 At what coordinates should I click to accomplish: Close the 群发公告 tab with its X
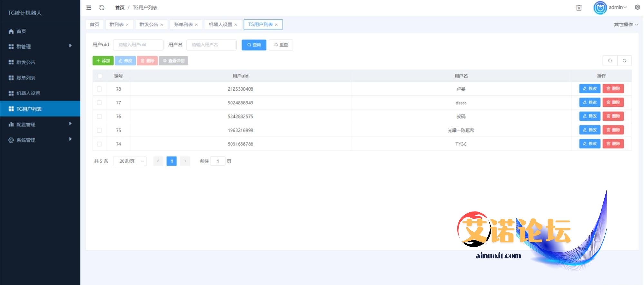click(x=162, y=25)
